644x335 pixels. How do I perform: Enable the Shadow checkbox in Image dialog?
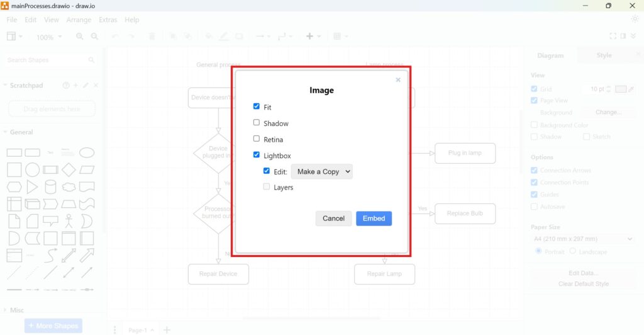point(257,123)
